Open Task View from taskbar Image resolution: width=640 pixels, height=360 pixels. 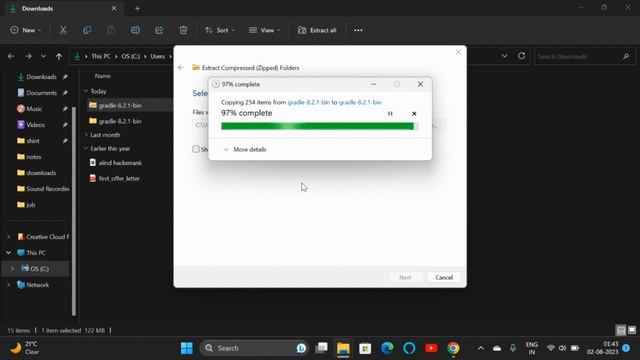[322, 348]
